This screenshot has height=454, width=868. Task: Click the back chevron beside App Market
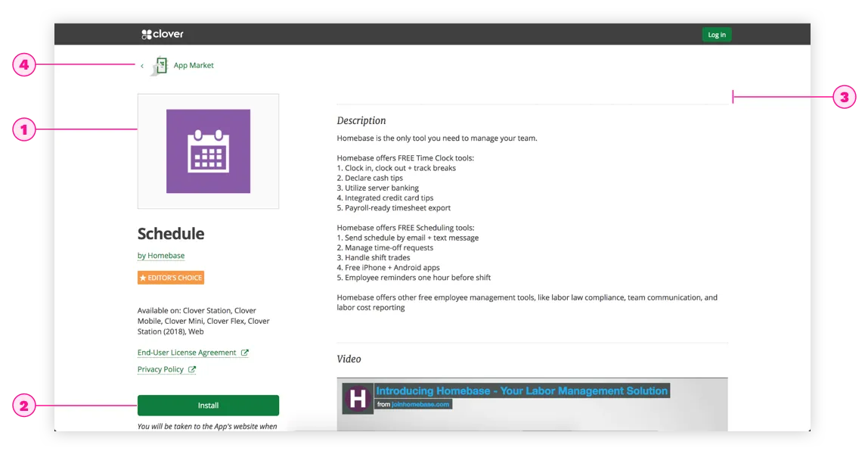point(142,66)
